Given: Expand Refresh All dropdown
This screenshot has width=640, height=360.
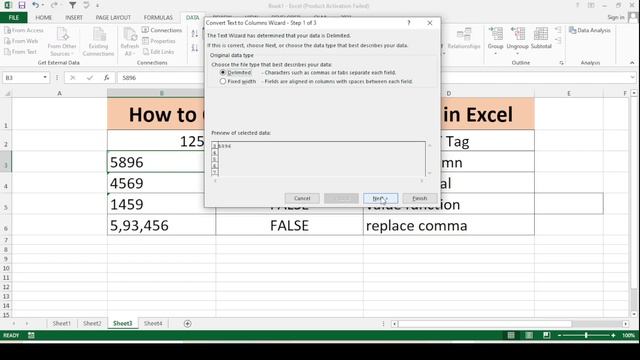Looking at the screenshot, I should click(129, 54).
